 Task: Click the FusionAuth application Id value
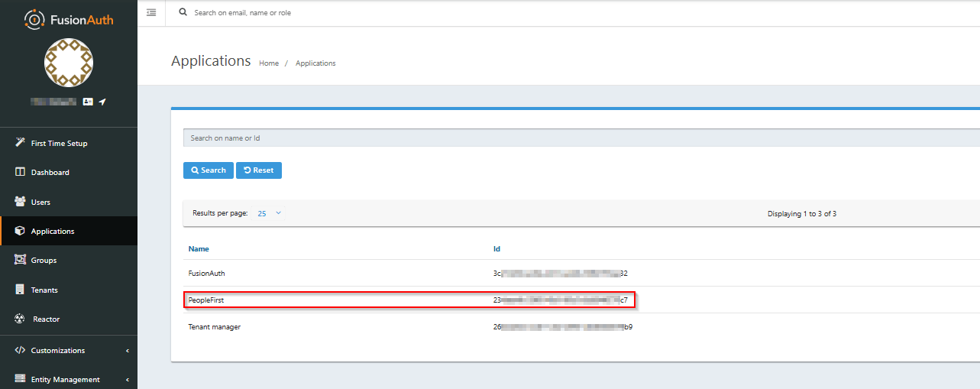click(x=561, y=273)
